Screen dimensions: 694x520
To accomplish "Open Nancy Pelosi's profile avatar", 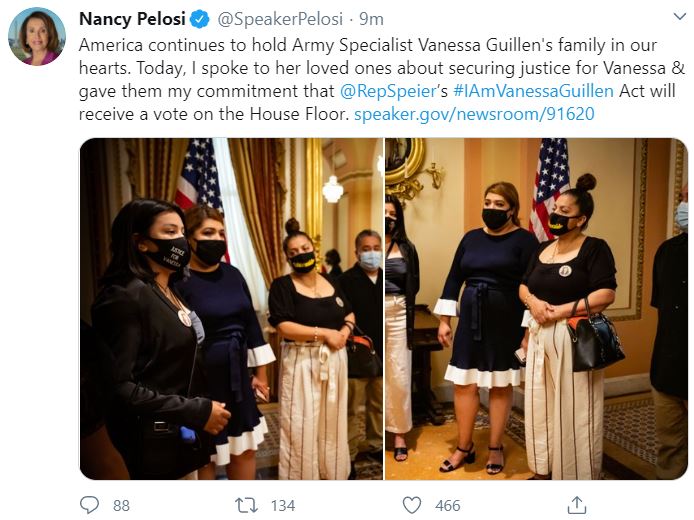I will tap(37, 37).
